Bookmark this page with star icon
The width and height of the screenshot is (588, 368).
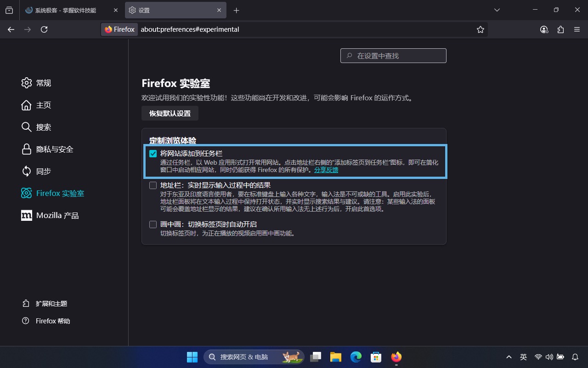481,29
